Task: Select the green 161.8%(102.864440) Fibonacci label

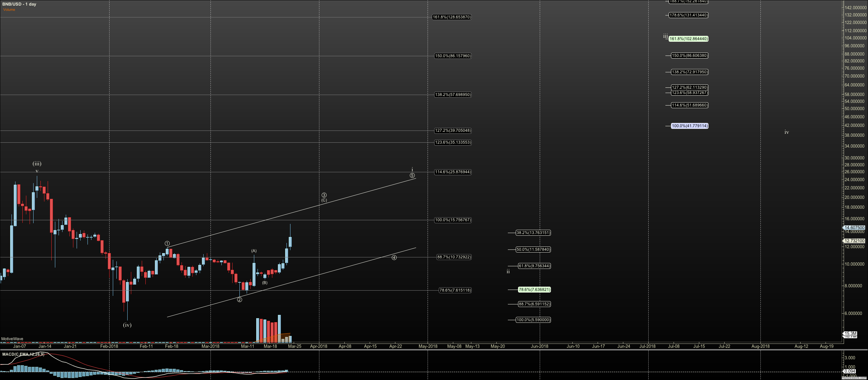Action: pos(688,39)
